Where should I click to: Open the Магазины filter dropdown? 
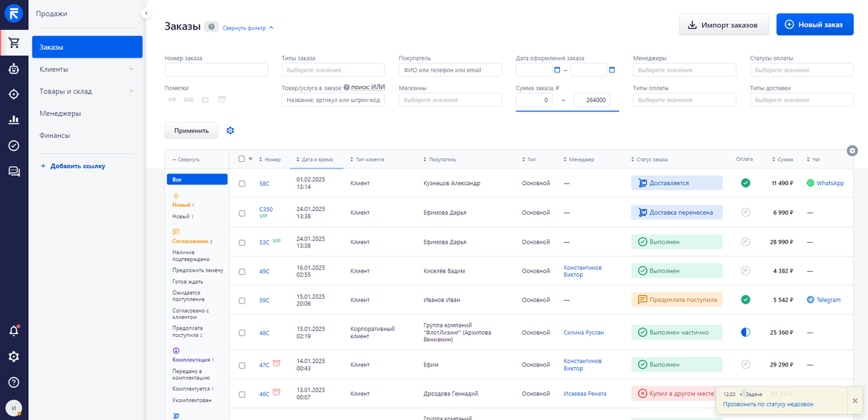coord(450,100)
